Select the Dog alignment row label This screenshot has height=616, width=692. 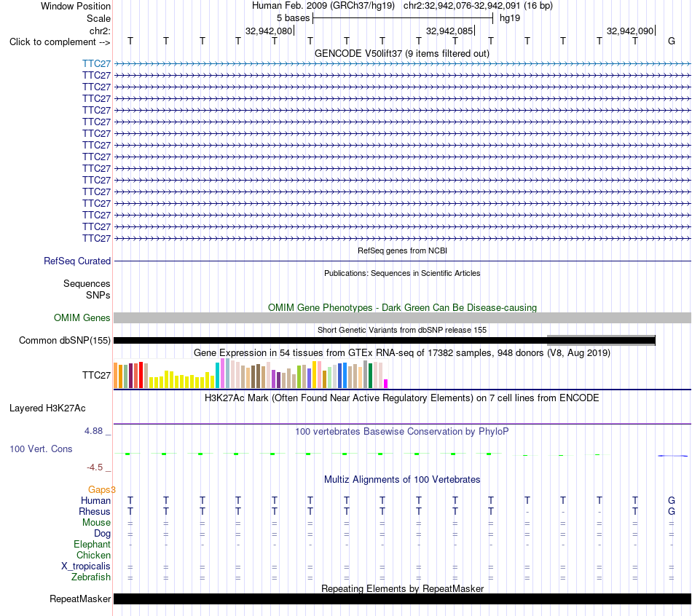(x=102, y=534)
